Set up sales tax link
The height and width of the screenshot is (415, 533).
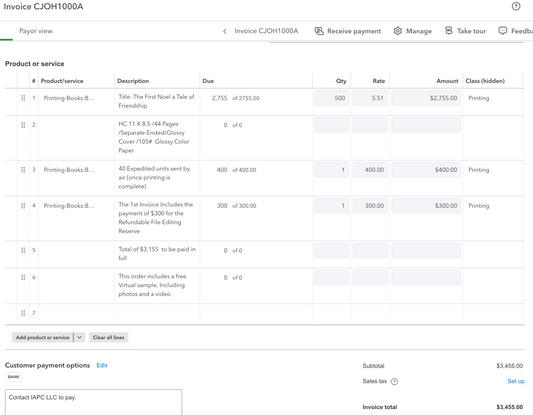[x=516, y=381]
